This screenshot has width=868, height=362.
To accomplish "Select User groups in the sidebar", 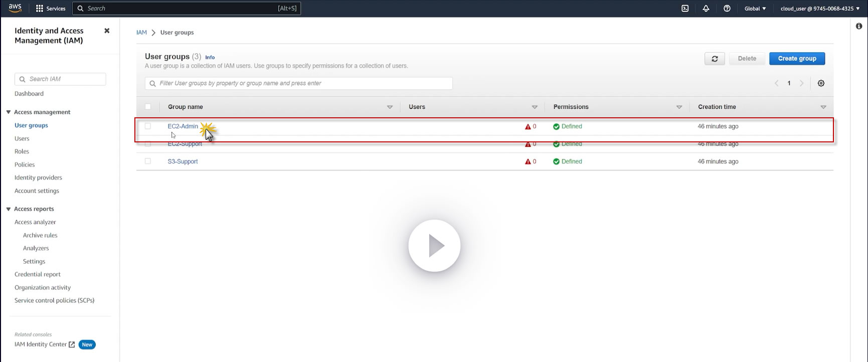I will [x=31, y=125].
